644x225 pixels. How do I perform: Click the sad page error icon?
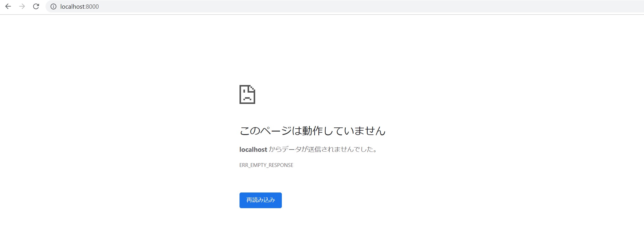pyautogui.click(x=247, y=94)
